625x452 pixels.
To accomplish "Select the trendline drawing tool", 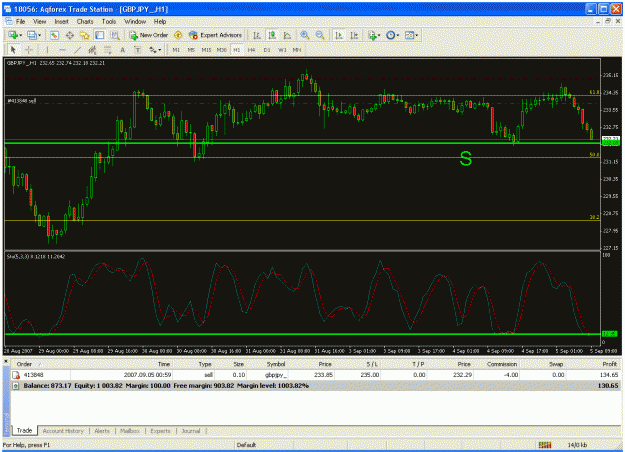I will [77, 50].
